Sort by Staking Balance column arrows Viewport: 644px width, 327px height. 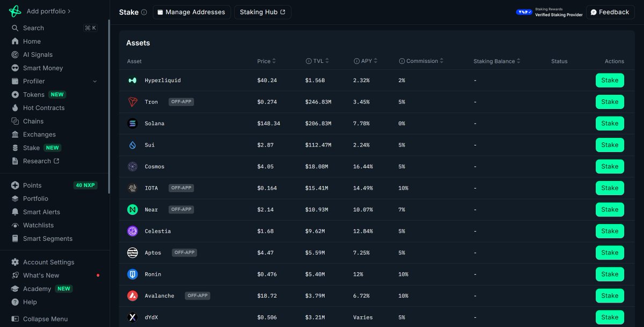tap(519, 61)
